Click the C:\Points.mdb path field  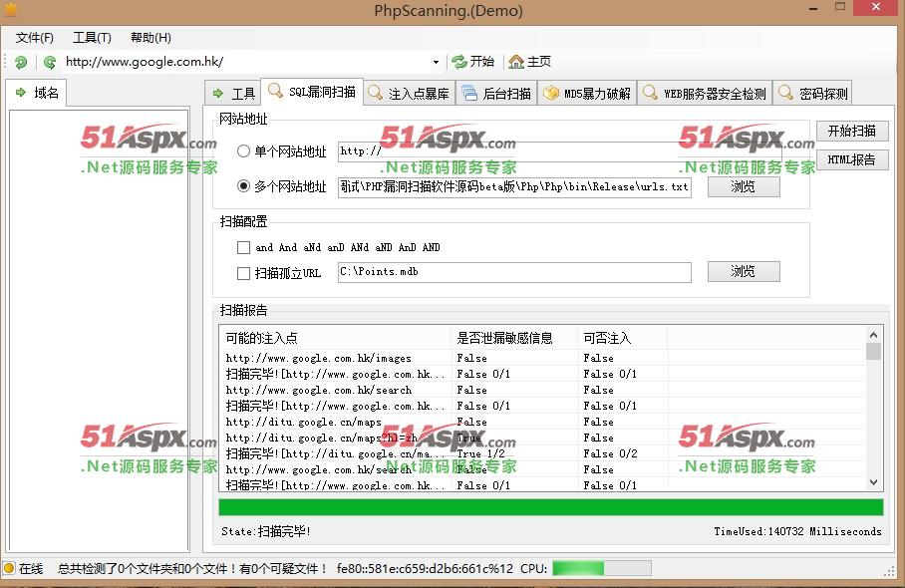[x=514, y=272]
